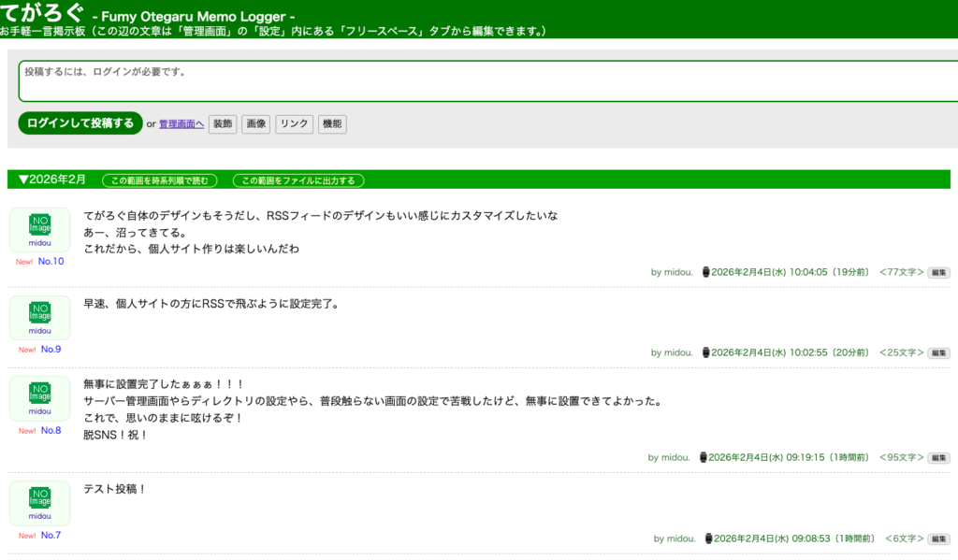Focus the post message text area
Viewport: 958px width, 560px height.
point(486,80)
